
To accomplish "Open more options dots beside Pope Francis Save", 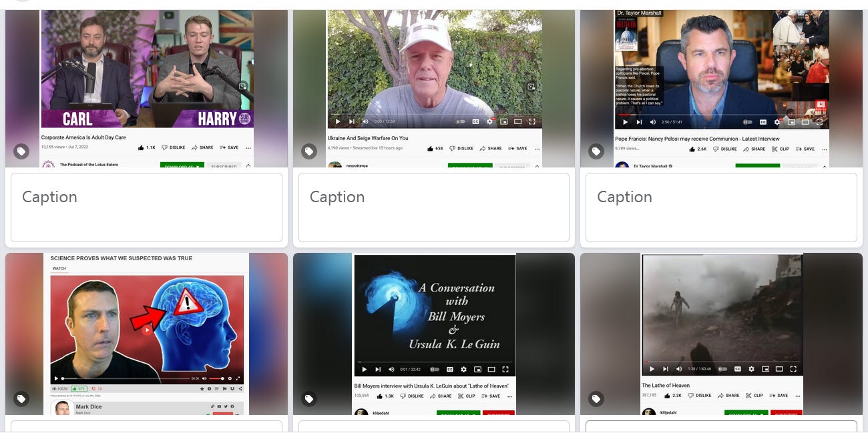I will [824, 149].
